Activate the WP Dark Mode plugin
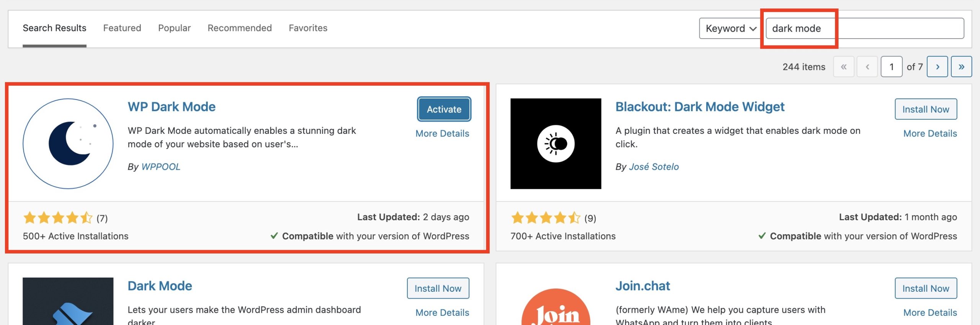Screen dimensions: 980x325 pyautogui.click(x=444, y=109)
